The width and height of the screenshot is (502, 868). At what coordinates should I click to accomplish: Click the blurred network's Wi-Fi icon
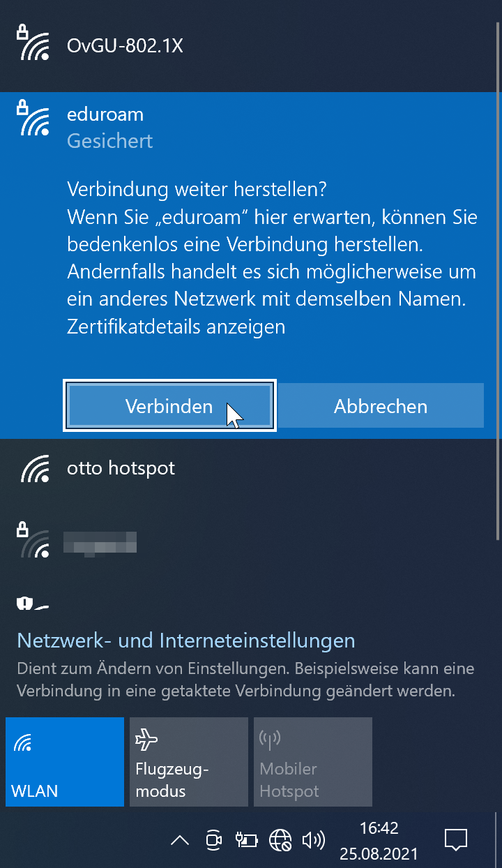pos(33,540)
